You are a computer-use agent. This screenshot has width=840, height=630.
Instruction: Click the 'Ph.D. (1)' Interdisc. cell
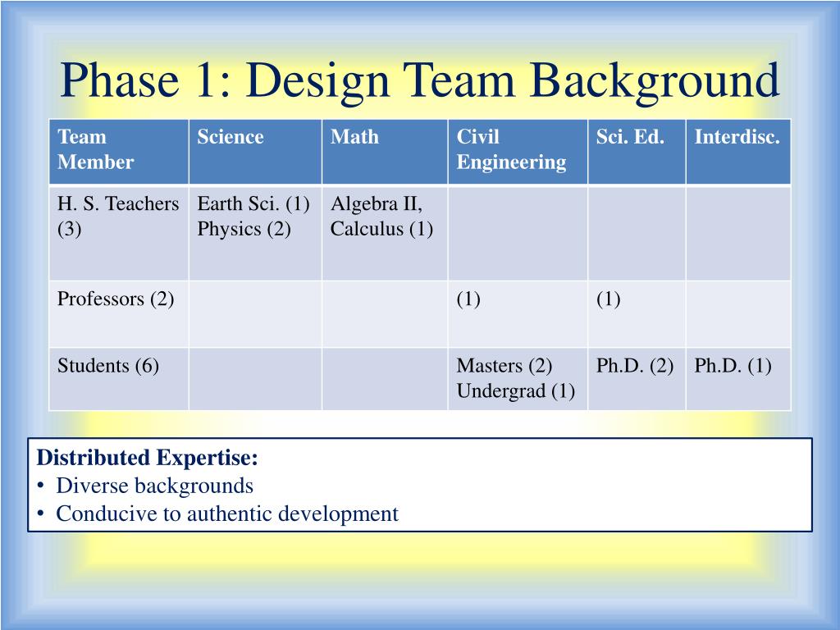(738, 379)
